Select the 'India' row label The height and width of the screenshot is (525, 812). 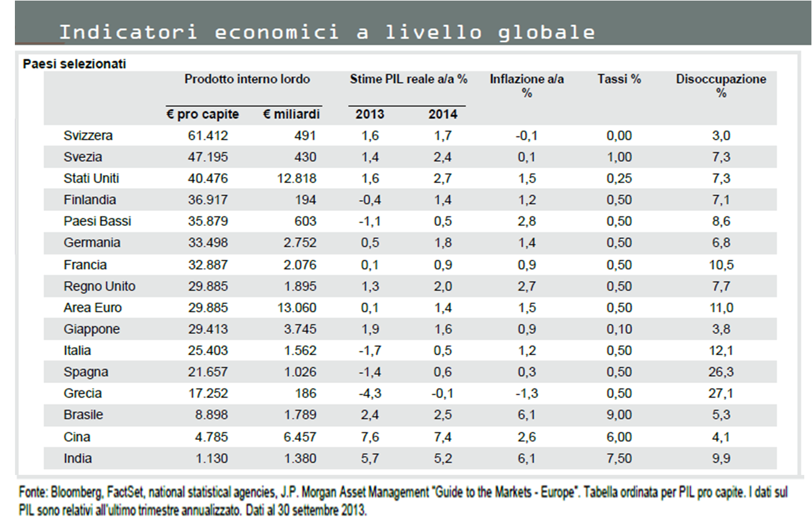point(78,458)
